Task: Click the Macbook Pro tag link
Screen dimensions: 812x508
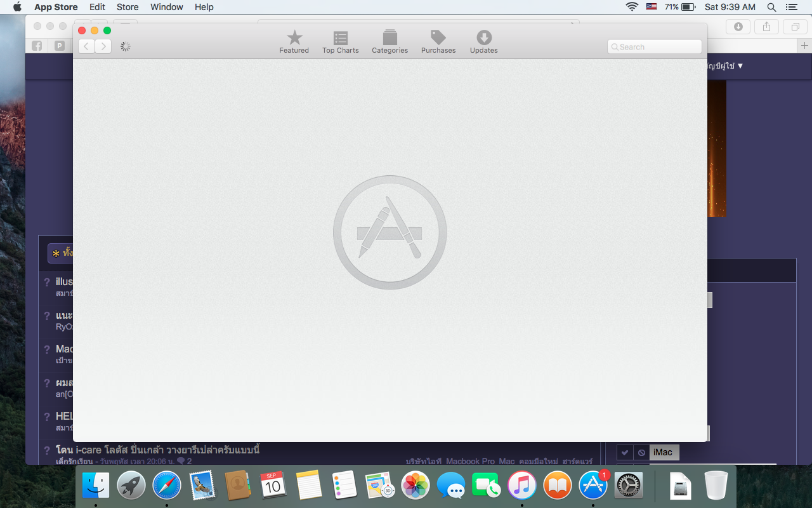Action: coord(470,462)
